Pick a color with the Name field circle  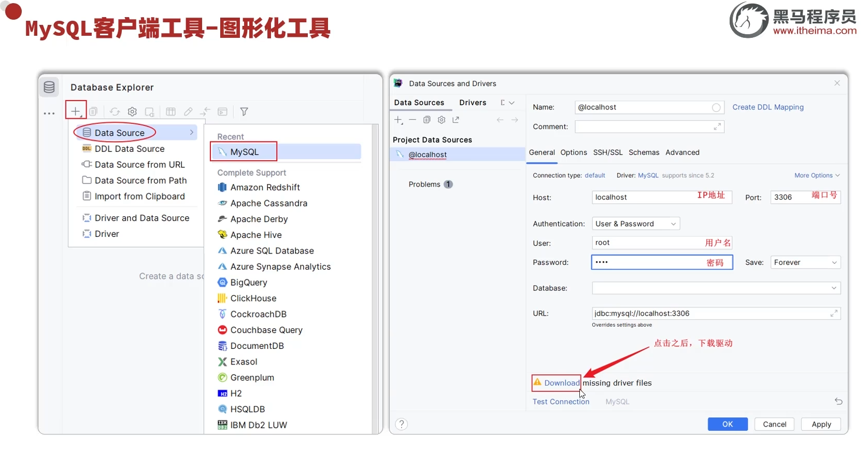pos(716,107)
